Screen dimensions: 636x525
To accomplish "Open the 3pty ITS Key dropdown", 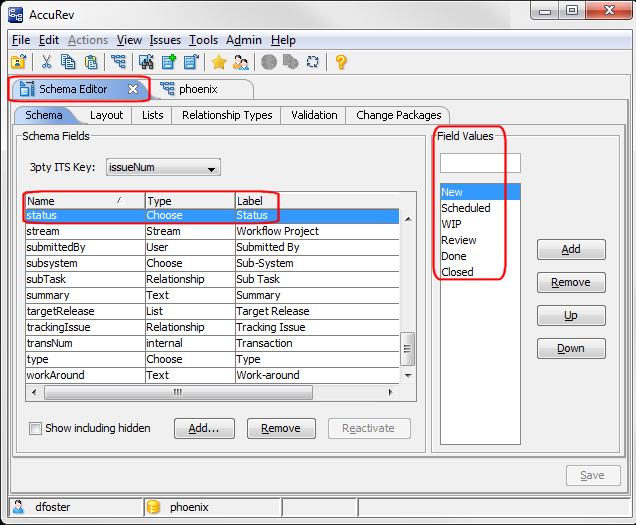I will pos(164,168).
